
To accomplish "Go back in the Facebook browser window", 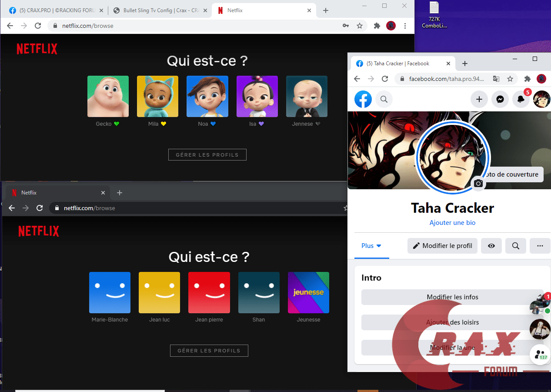I will pyautogui.click(x=357, y=79).
